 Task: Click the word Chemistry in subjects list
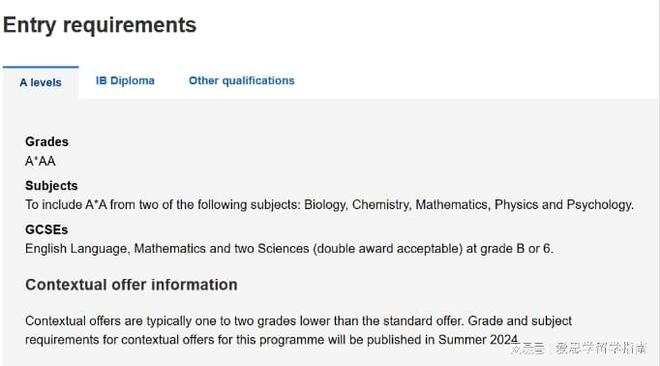[382, 205]
